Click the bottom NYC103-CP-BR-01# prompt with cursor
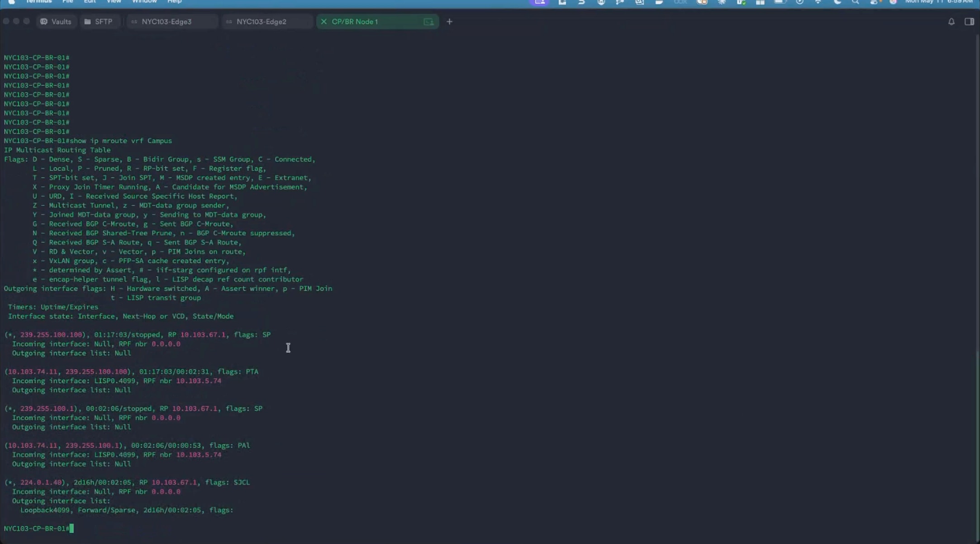Image resolution: width=980 pixels, height=544 pixels. point(38,529)
